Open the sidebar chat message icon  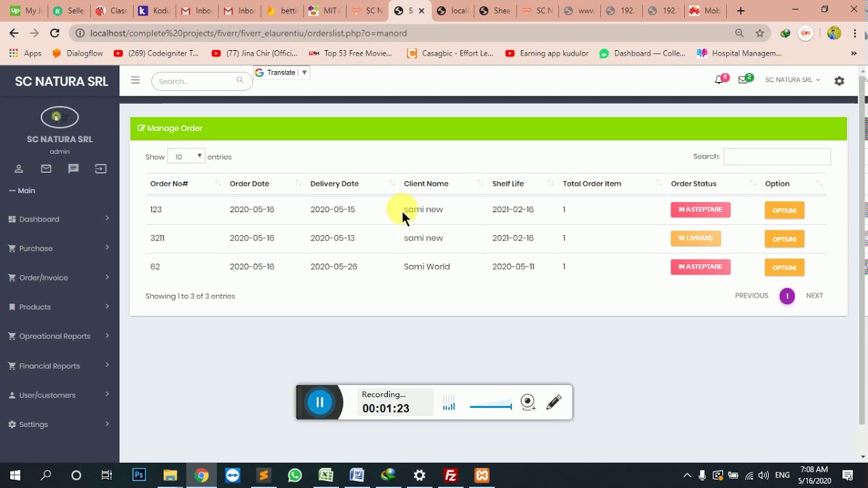[73, 169]
